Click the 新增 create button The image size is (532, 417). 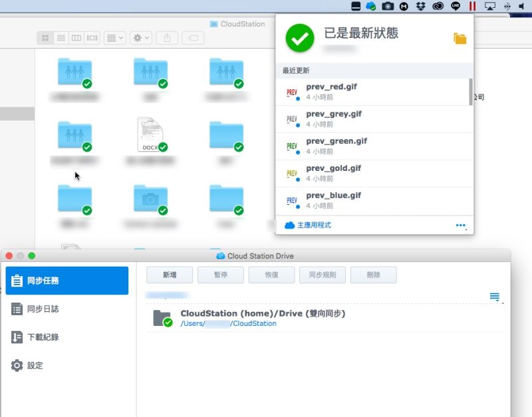tap(170, 275)
